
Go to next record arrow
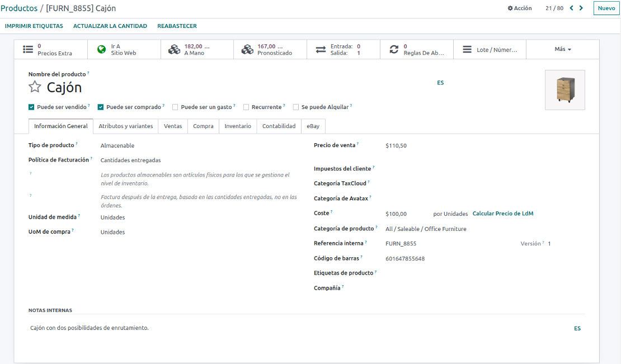581,8
